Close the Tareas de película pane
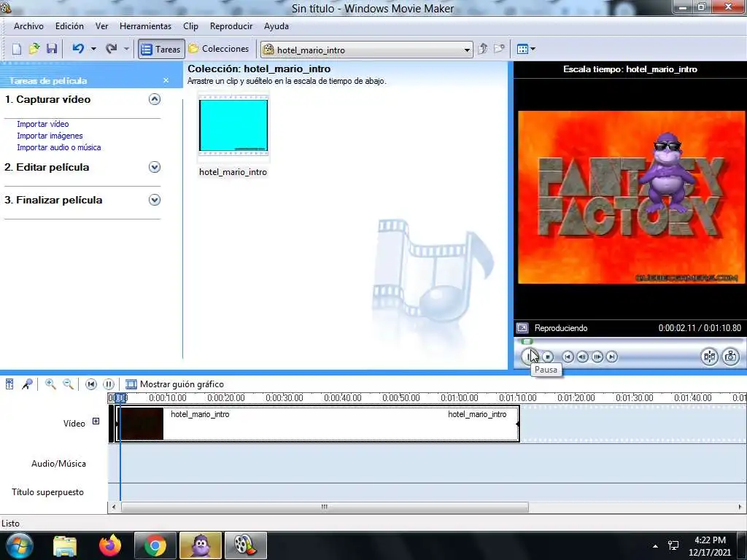 (x=166, y=80)
